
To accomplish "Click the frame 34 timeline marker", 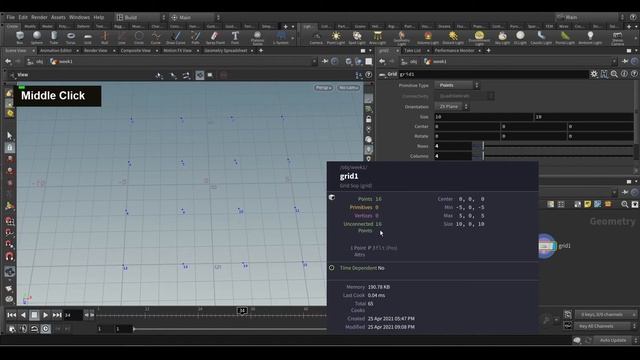I will point(242,311).
